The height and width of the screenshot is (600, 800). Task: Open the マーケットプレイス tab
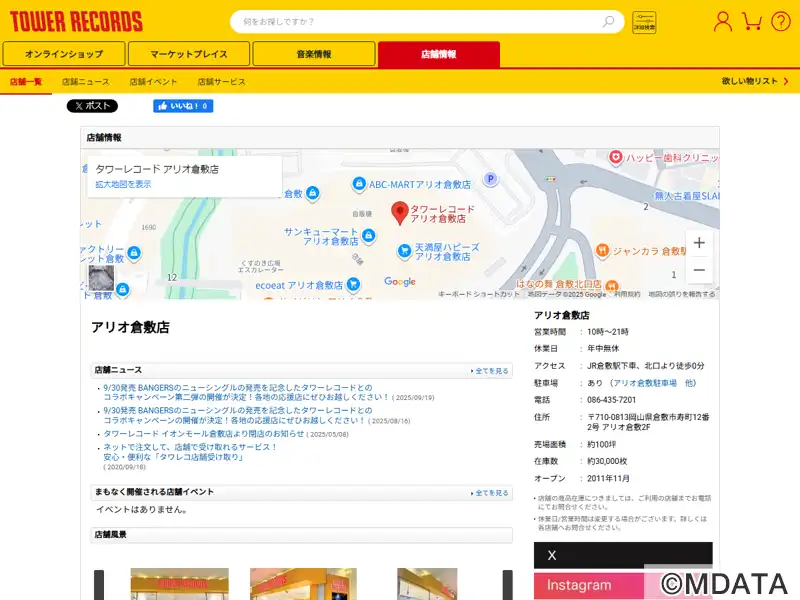coord(189,54)
